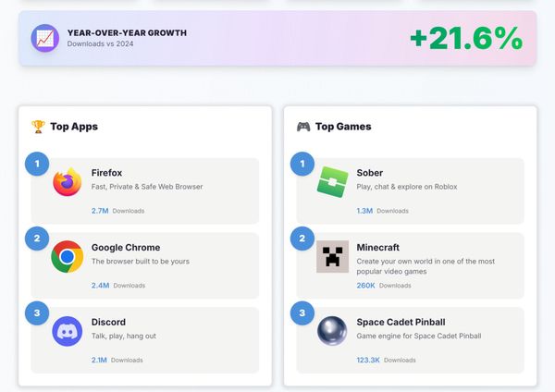Click the 'YEAR-OVER-YEAR GROWTH' label
The height and width of the screenshot is (392, 555).
click(x=127, y=33)
